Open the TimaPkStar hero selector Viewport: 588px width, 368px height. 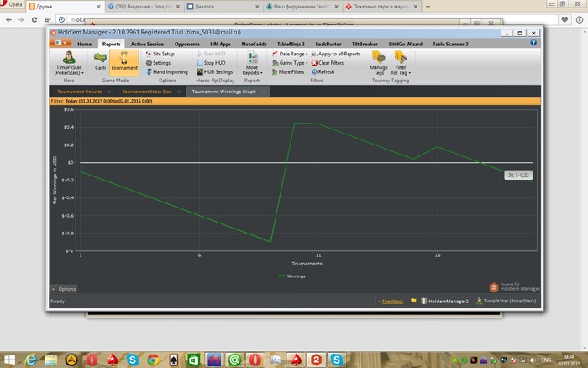(69, 63)
